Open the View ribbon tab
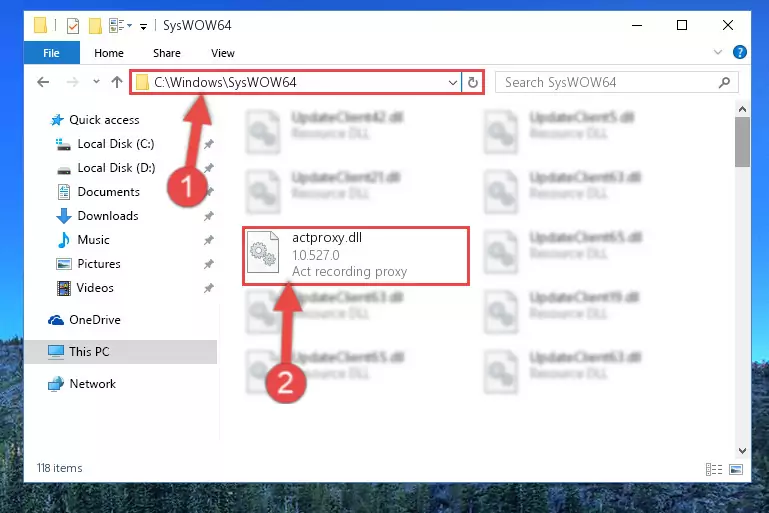769x513 pixels. coord(223,53)
